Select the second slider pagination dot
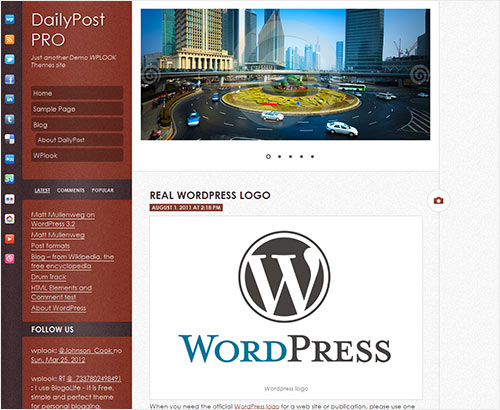The height and width of the screenshot is (410, 500). click(x=279, y=156)
